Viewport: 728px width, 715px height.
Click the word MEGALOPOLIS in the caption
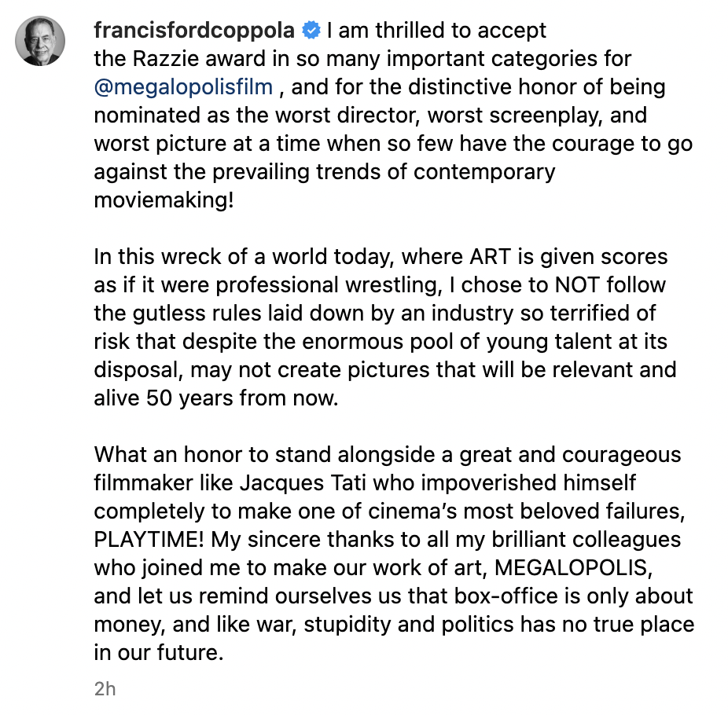tap(571, 568)
